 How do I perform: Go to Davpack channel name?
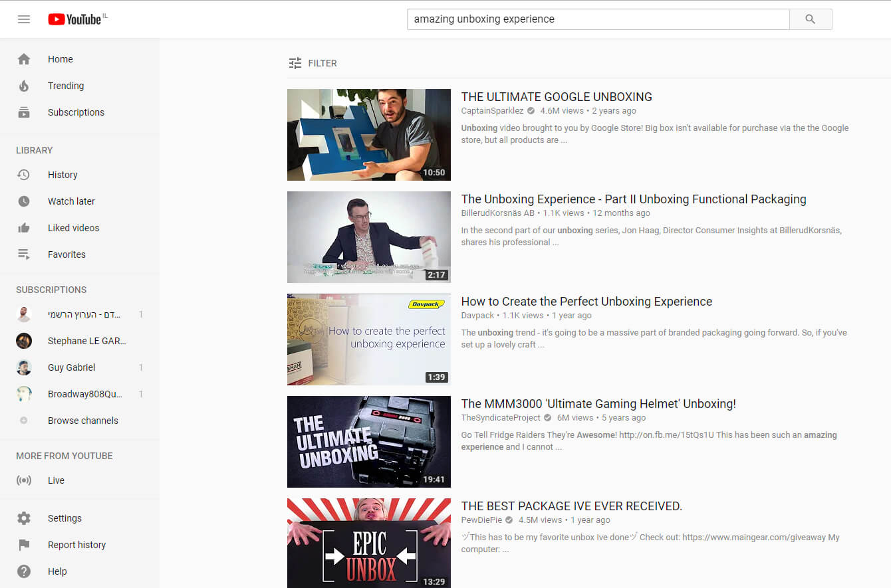point(477,316)
